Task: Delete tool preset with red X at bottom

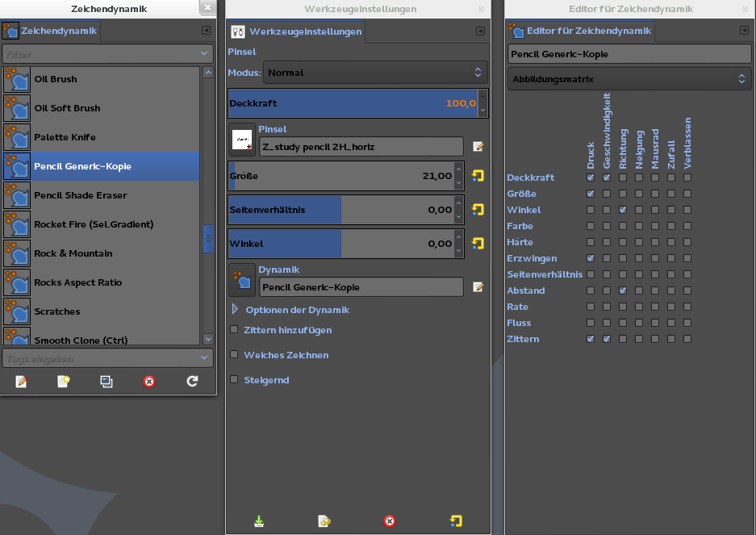Action: 390,521
